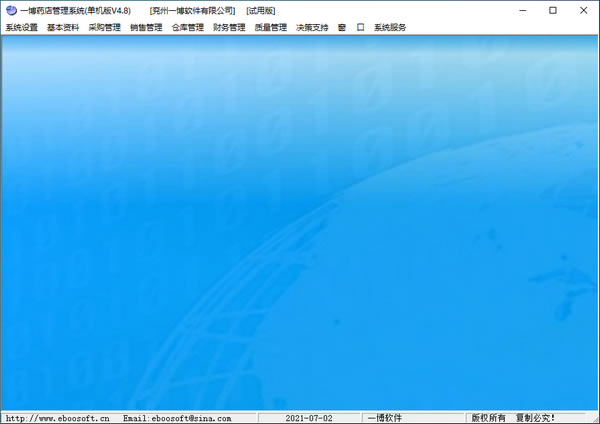600x424 pixels.
Task: Click the 决策支持 menu
Action: click(312, 28)
